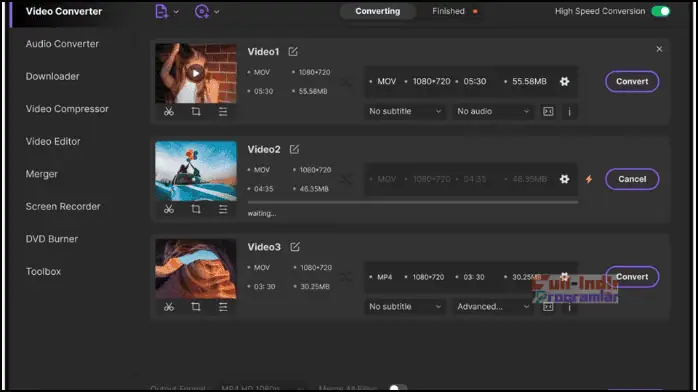The image size is (698, 392).
Task: Open Video Editor in sidebar
Action: 53,141
